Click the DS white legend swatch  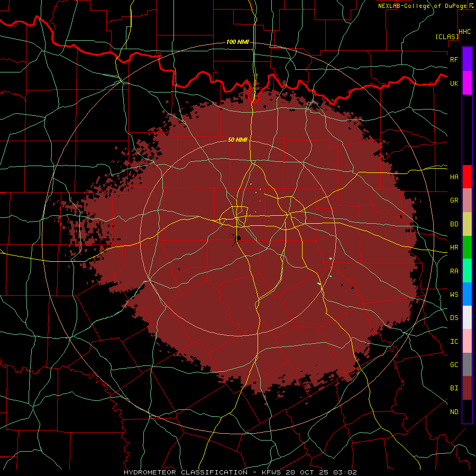467,317
